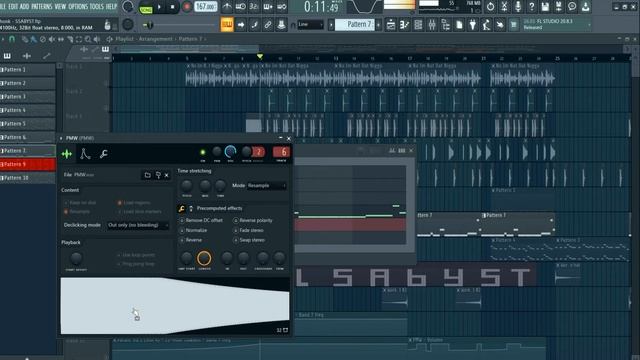Open the OPTIONS menu
This screenshot has height=360, width=640.
[x=78, y=7]
